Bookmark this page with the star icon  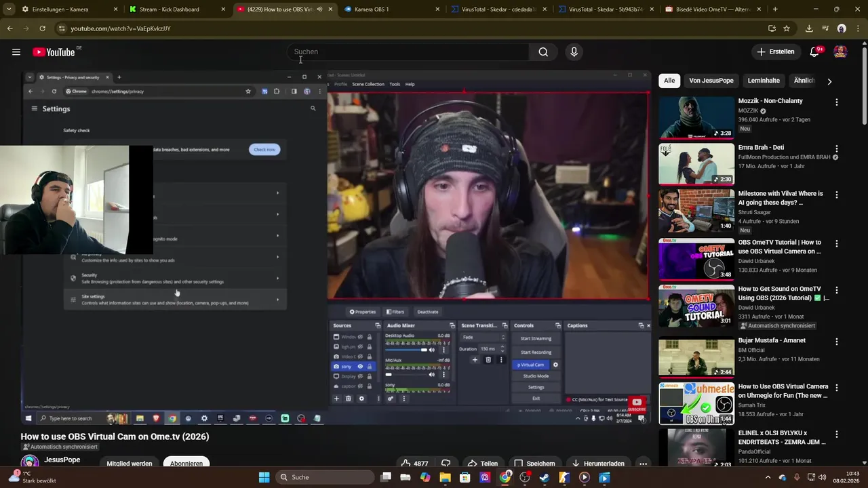(787, 28)
